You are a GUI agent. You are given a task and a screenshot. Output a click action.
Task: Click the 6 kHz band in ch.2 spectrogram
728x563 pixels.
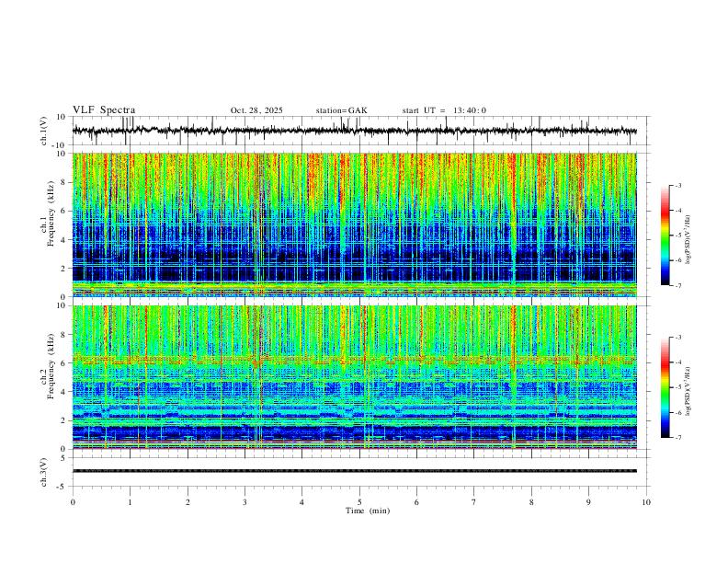coord(354,360)
